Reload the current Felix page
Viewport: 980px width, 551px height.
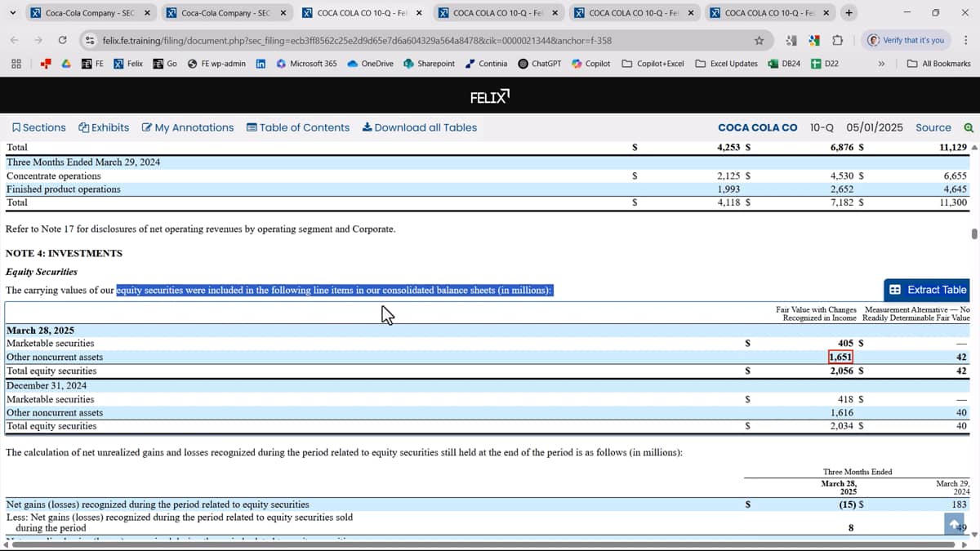[x=63, y=40]
